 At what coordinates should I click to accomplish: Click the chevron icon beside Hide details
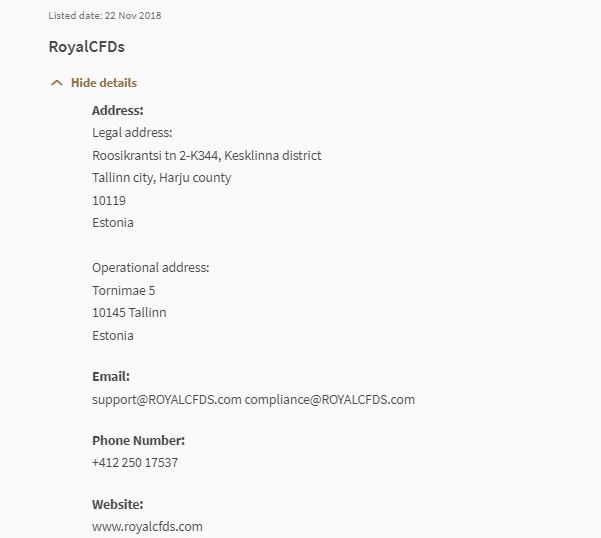(x=57, y=83)
